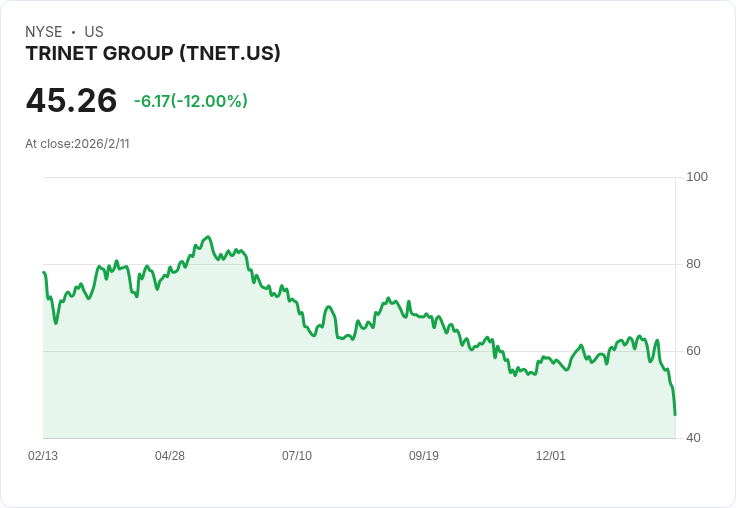The image size is (736, 508).
Task: Click the -6.17(-12.00%) price change
Action: tap(190, 101)
